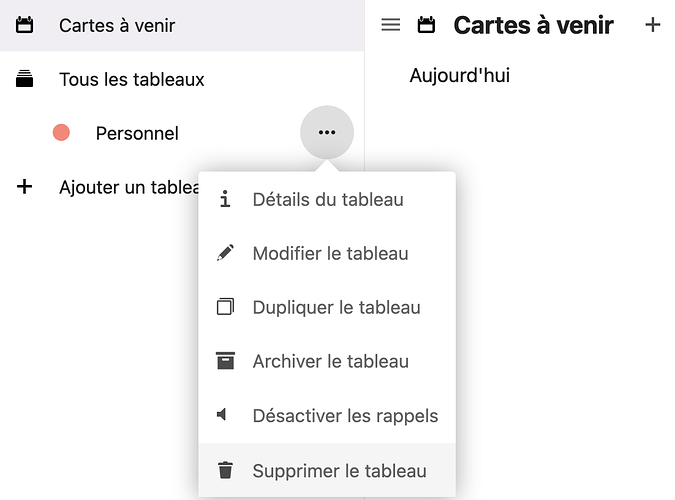Click the pencil icon for Modifier le tableau
675x500 pixels.
point(225,253)
